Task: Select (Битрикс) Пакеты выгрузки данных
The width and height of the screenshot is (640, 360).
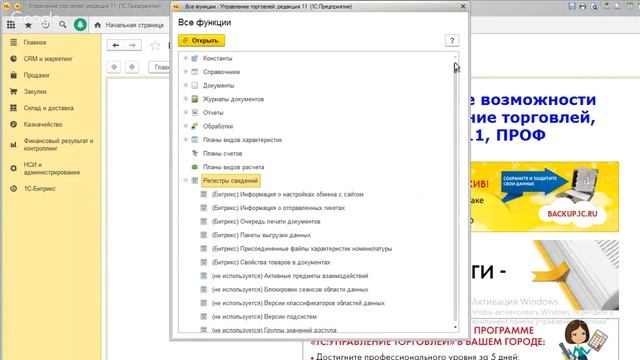Action: tap(261, 235)
